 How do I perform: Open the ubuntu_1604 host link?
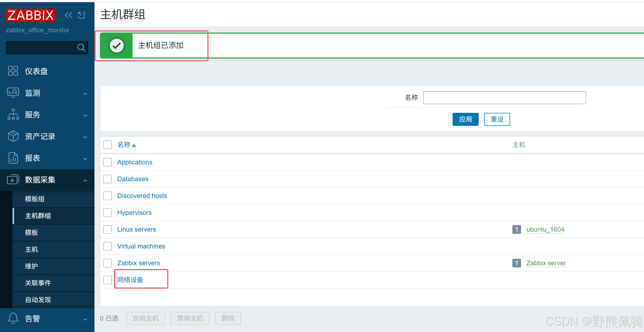click(545, 229)
